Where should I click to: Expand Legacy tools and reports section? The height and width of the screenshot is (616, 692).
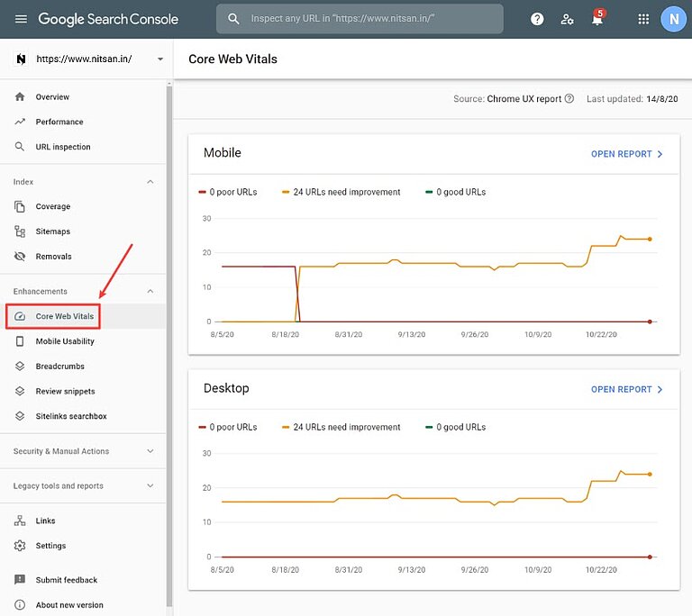pyautogui.click(x=150, y=486)
